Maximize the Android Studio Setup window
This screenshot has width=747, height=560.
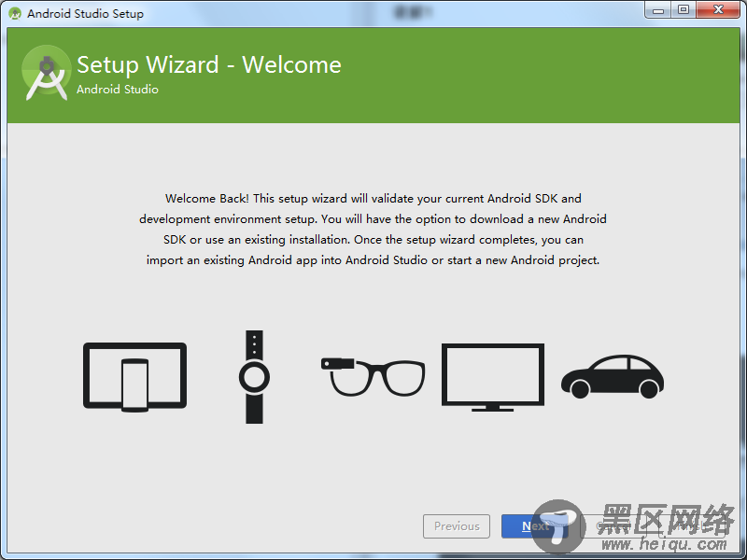click(684, 10)
